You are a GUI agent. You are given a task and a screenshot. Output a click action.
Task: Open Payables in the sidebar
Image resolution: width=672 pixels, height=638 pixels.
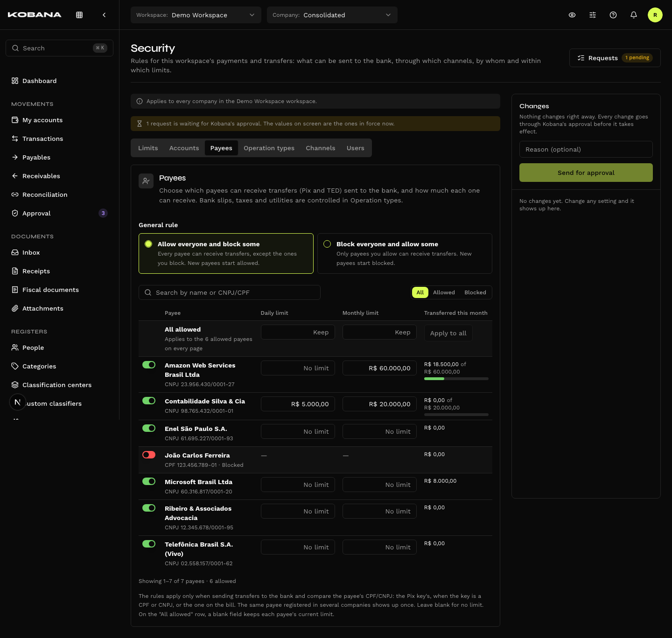(59, 157)
